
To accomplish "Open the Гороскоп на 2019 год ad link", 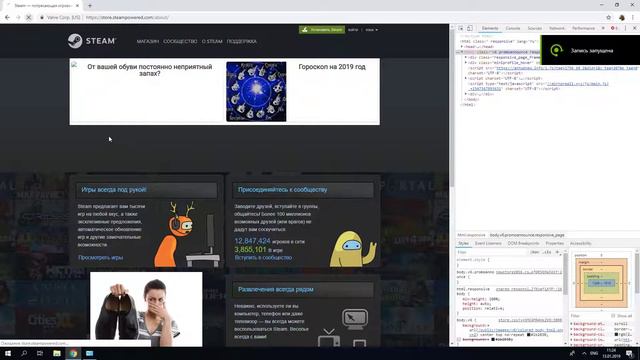I will [x=332, y=67].
